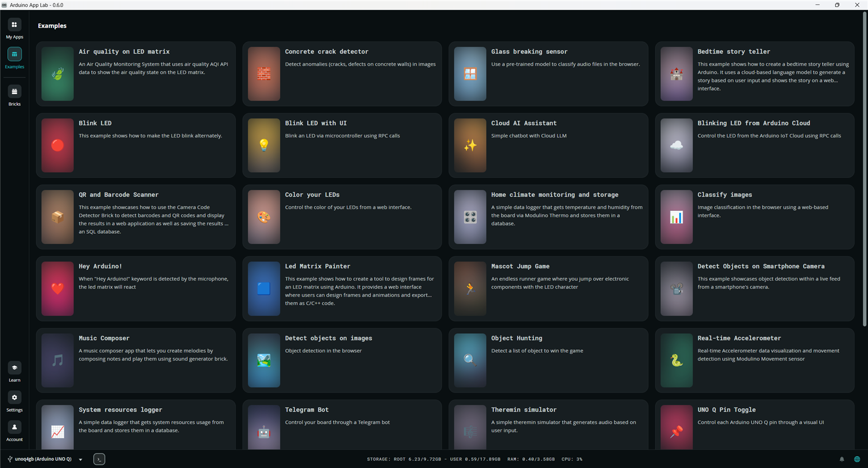This screenshot has width=868, height=468.
Task: Click the STORAGE usage readout in status bar
Action: 434,459
